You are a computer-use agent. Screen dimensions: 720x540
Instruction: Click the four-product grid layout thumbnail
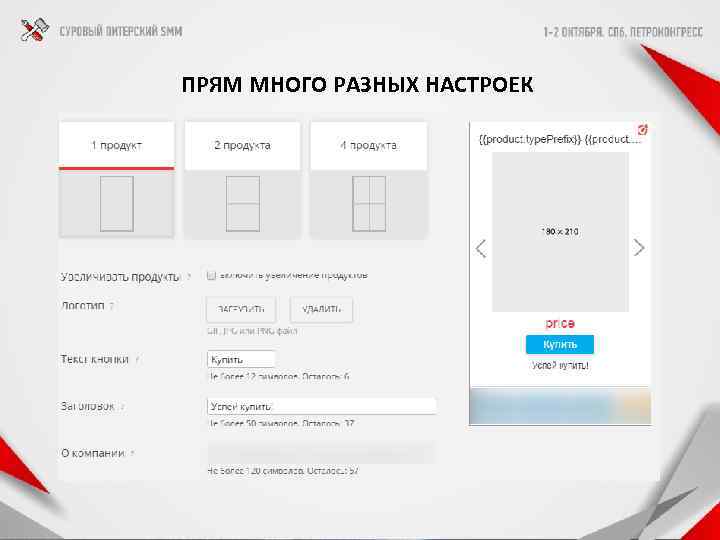tap(369, 204)
